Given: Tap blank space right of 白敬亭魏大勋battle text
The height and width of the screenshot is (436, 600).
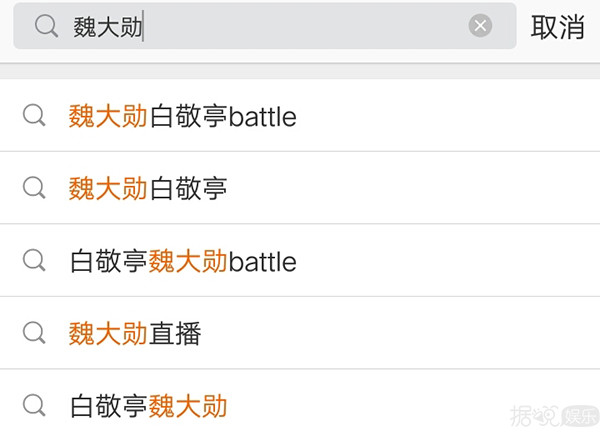Looking at the screenshot, I should coord(448,261).
